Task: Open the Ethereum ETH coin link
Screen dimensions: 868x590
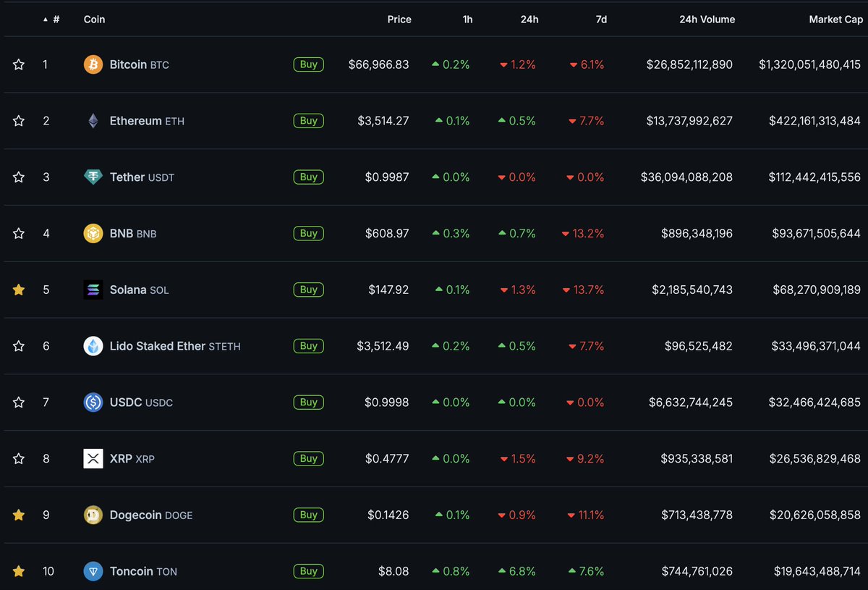Action: point(147,121)
